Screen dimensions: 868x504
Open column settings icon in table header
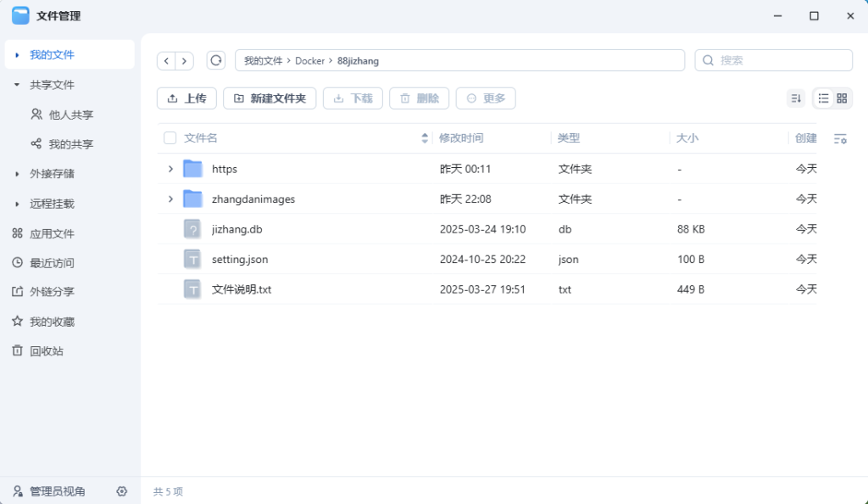pyautogui.click(x=840, y=138)
